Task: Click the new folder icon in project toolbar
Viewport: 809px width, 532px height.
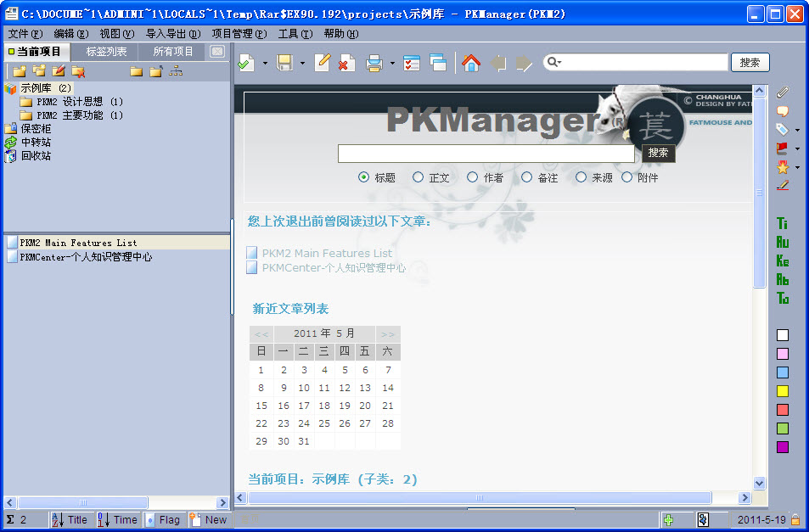Action: coord(20,70)
